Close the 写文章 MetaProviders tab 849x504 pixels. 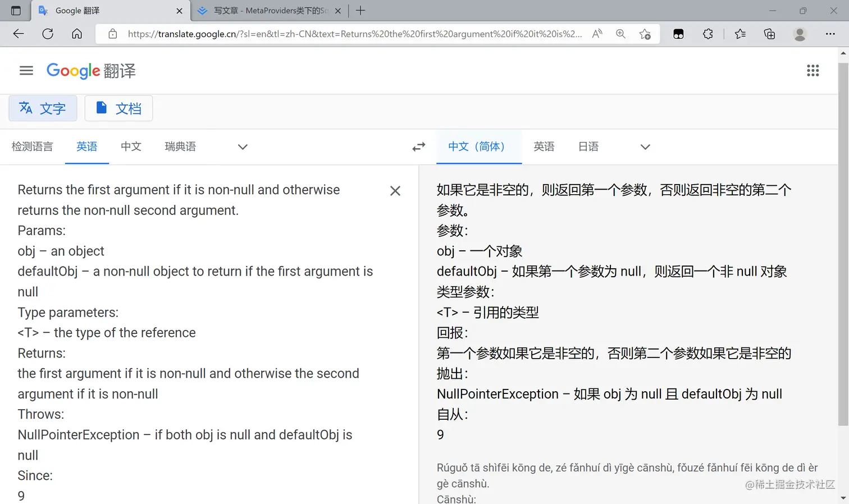(x=338, y=11)
